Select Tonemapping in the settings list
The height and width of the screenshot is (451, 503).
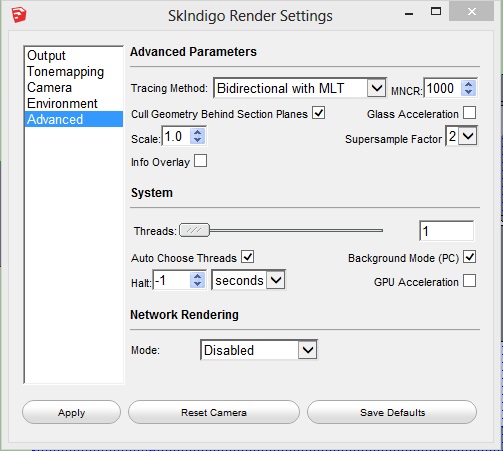tap(74, 71)
